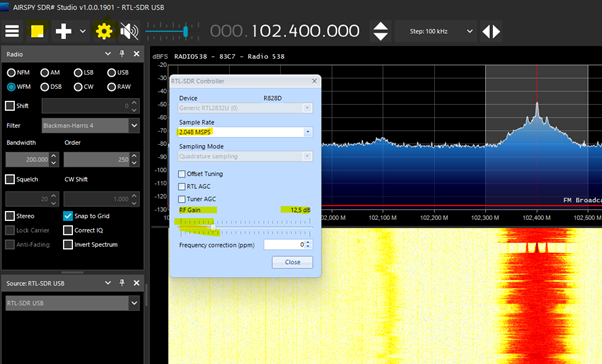
Task: Uncheck Snap to Grid
Action: 68,216
